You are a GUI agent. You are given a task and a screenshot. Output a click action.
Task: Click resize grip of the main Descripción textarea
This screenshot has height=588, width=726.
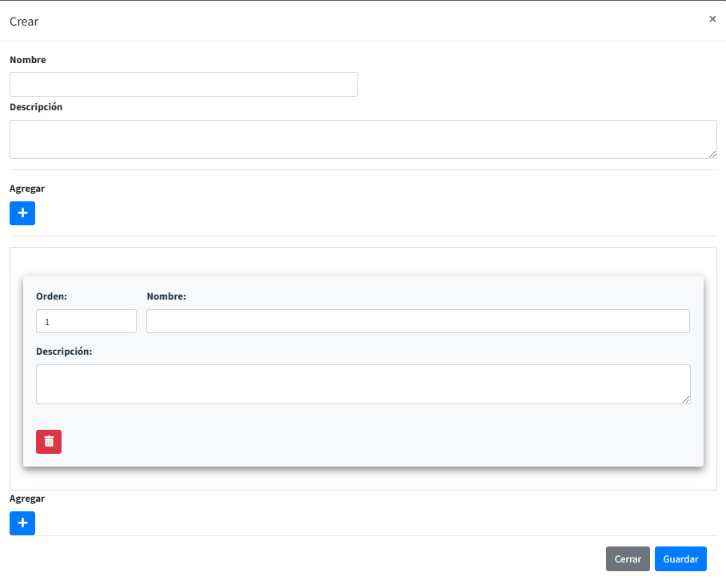point(712,154)
